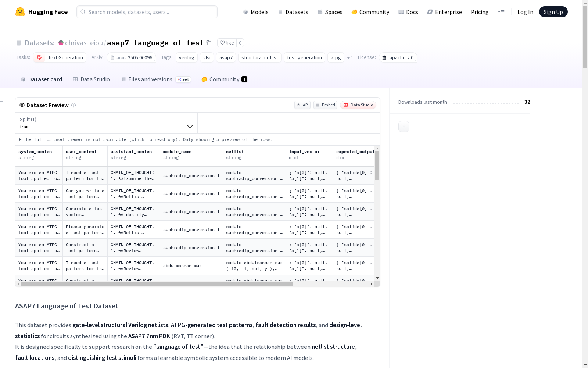Go to Spaces in navigation
Image resolution: width=588 pixels, height=368 pixels.
coord(330,12)
